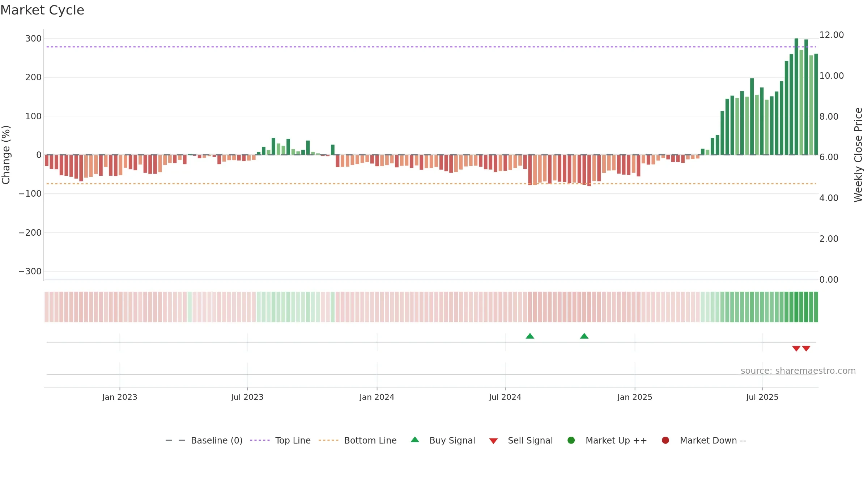This screenshot has width=868, height=488.
Task: Click the Top Line purple dotted marker
Action: coord(260,440)
